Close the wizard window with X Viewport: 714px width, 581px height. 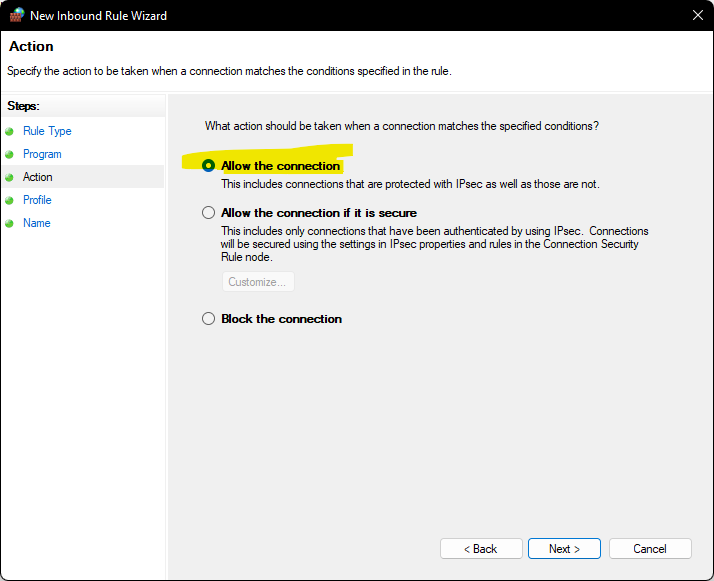(698, 15)
